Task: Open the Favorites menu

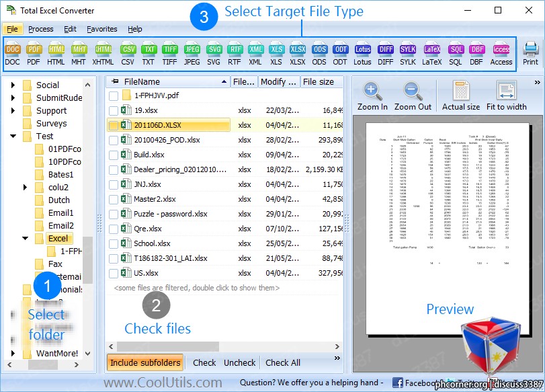Action: pos(102,29)
